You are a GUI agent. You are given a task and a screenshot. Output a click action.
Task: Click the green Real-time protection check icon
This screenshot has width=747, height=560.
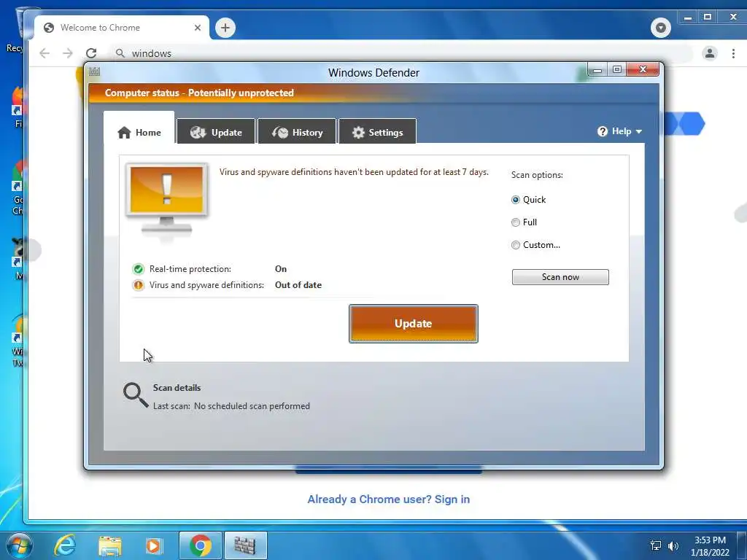click(138, 269)
